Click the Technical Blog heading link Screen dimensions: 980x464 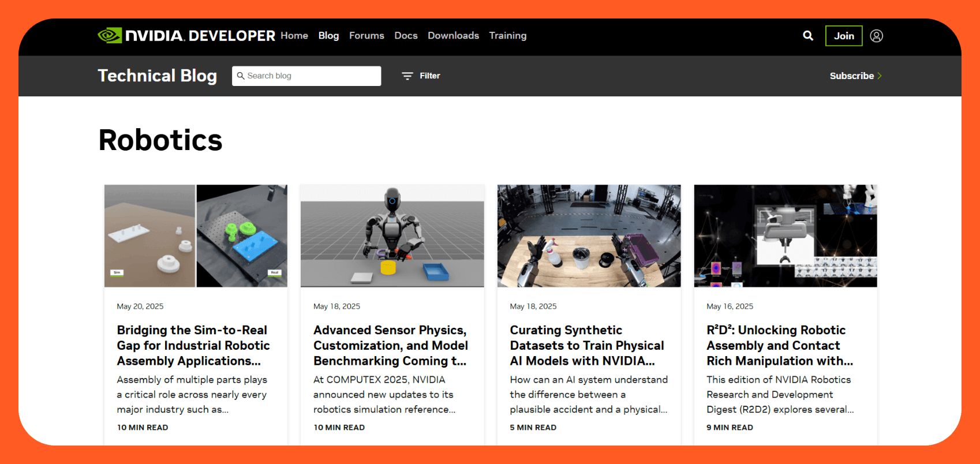(x=158, y=76)
